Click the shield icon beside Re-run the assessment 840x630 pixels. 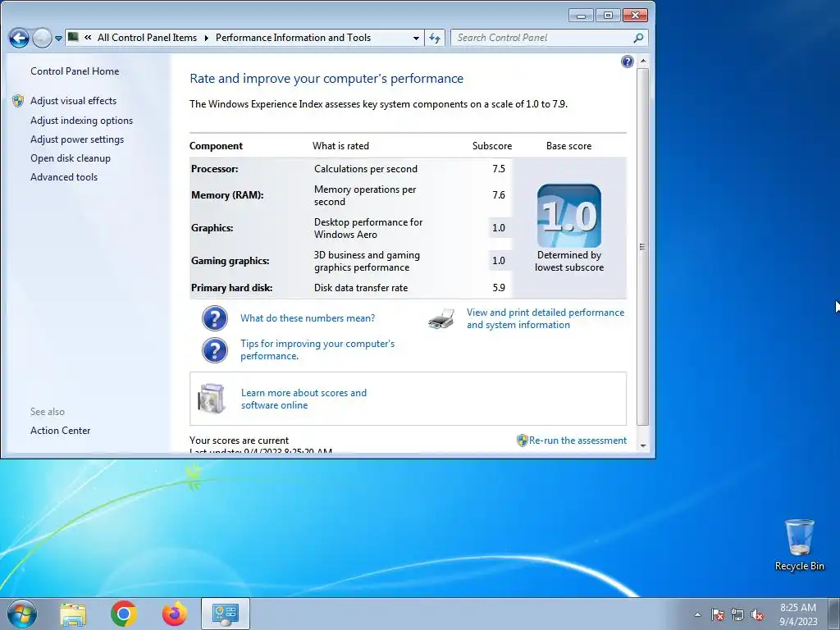click(522, 441)
